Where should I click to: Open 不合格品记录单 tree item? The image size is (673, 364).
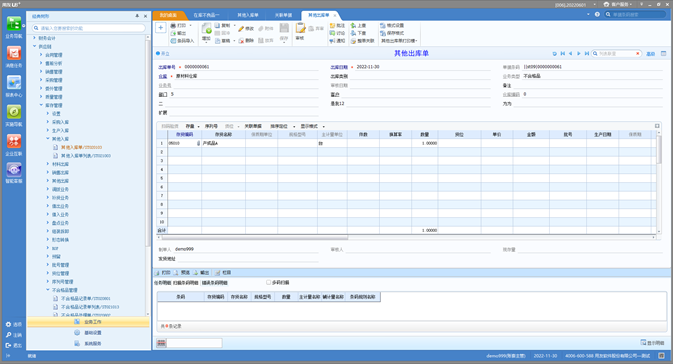click(x=85, y=298)
